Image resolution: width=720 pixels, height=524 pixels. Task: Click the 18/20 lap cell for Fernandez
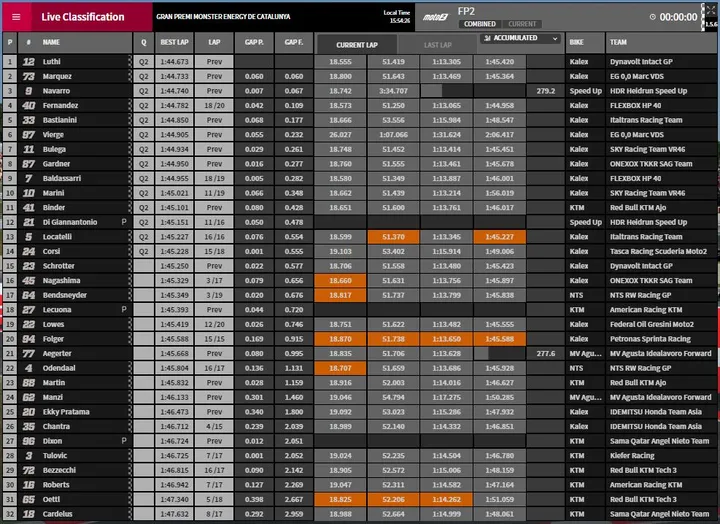click(x=214, y=106)
